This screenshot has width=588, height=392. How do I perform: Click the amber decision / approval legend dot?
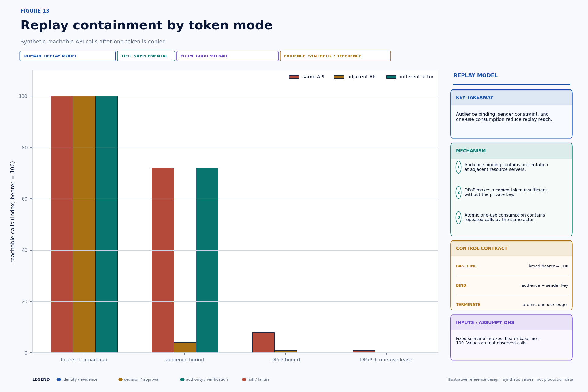[x=120, y=379]
